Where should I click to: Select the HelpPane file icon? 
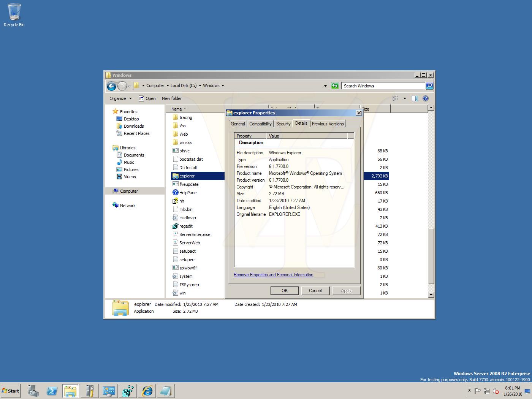pos(175,193)
